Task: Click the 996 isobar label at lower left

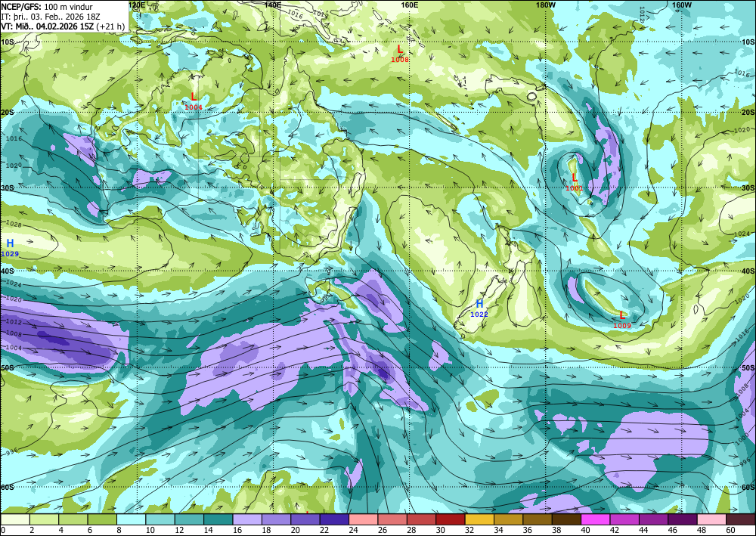Action: [x=11, y=453]
